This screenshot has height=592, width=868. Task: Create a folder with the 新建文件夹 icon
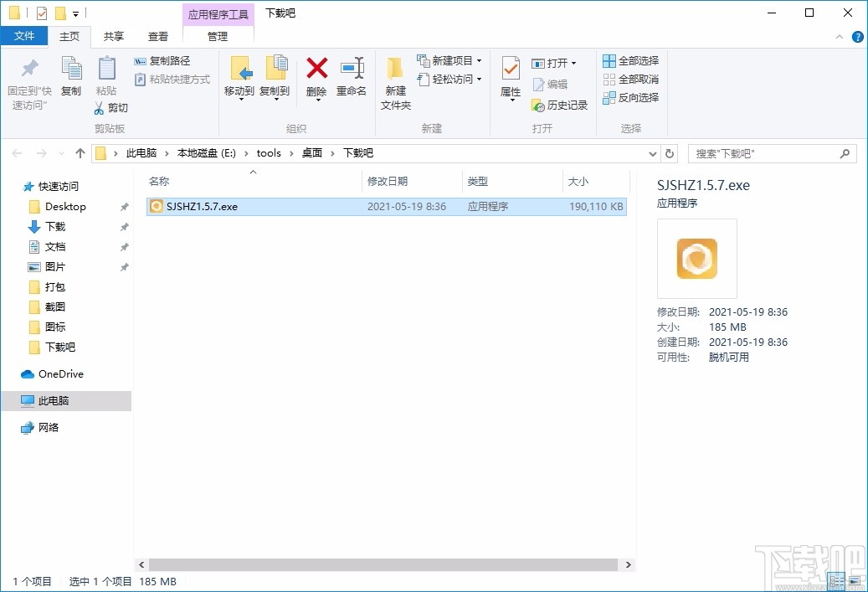coord(394,84)
